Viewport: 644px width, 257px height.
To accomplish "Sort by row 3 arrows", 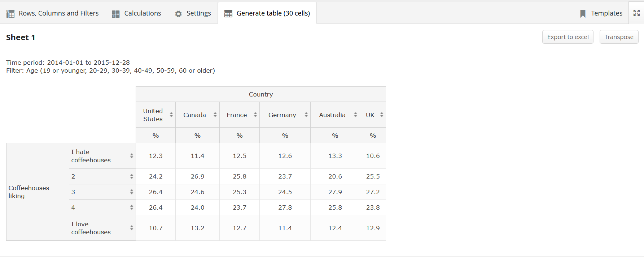I will 132,192.
